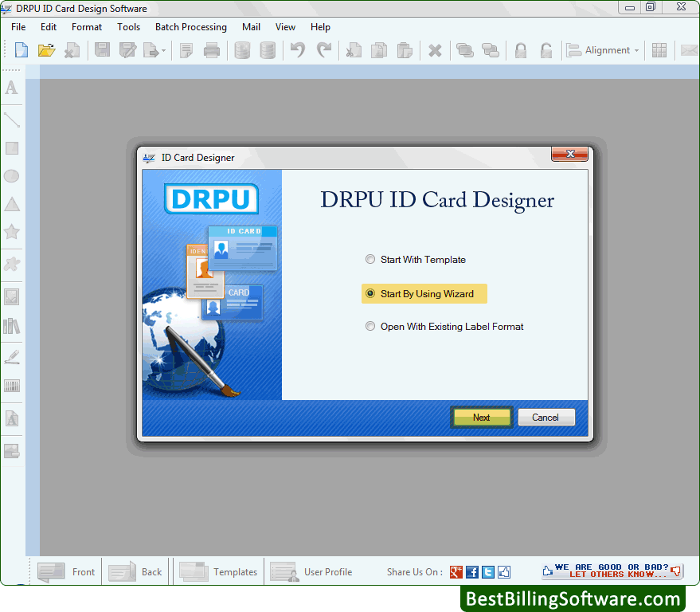Select the Triangle tool in sidebar
Screen dimensions: 700x612
point(12,204)
